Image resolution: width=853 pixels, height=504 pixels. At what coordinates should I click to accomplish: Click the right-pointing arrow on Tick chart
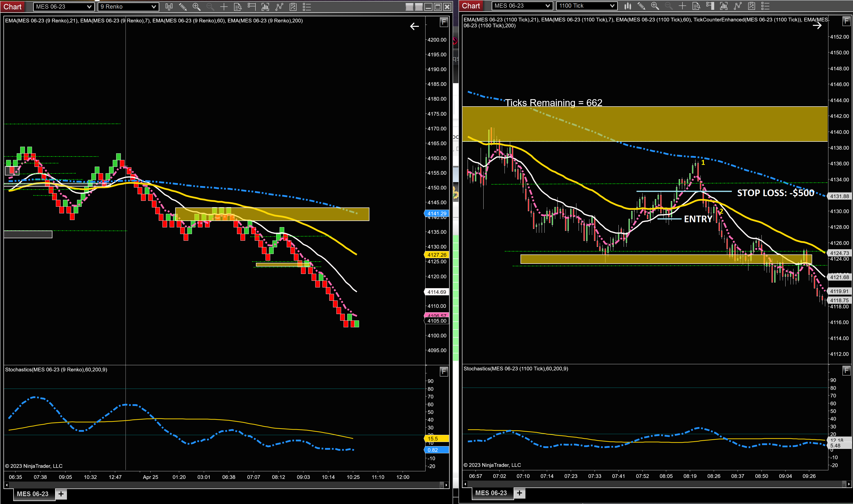(x=817, y=26)
